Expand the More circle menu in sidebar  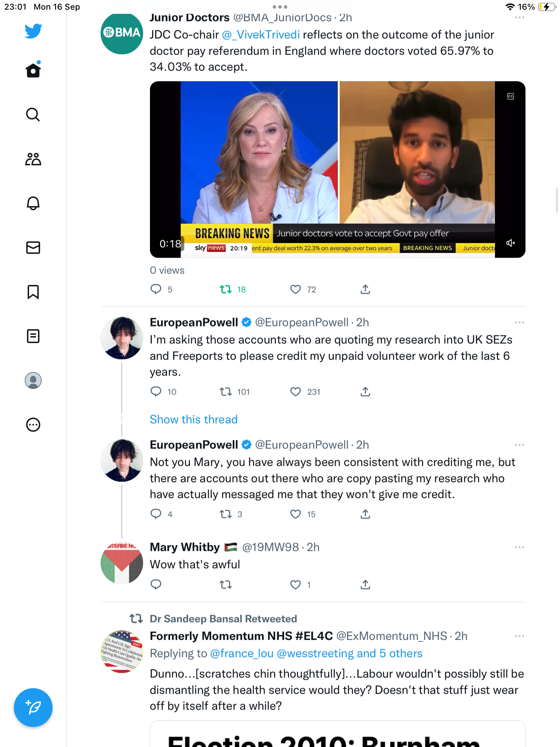(x=33, y=425)
